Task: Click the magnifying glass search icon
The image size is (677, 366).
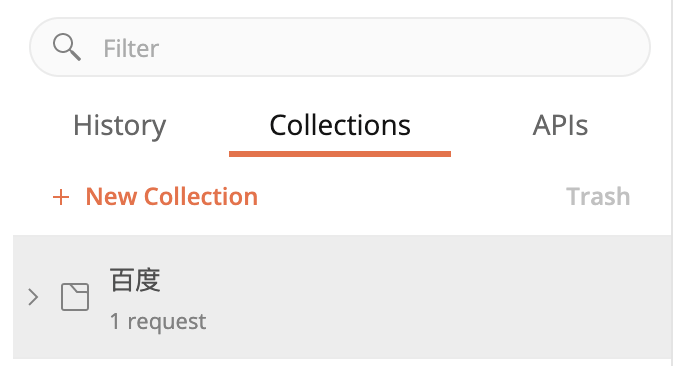Action: (x=66, y=47)
